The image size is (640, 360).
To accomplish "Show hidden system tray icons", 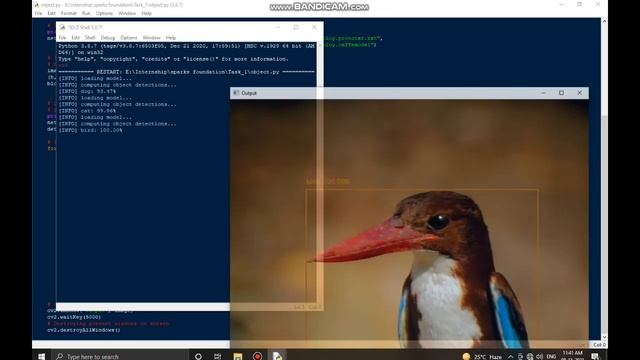I will point(511,356).
